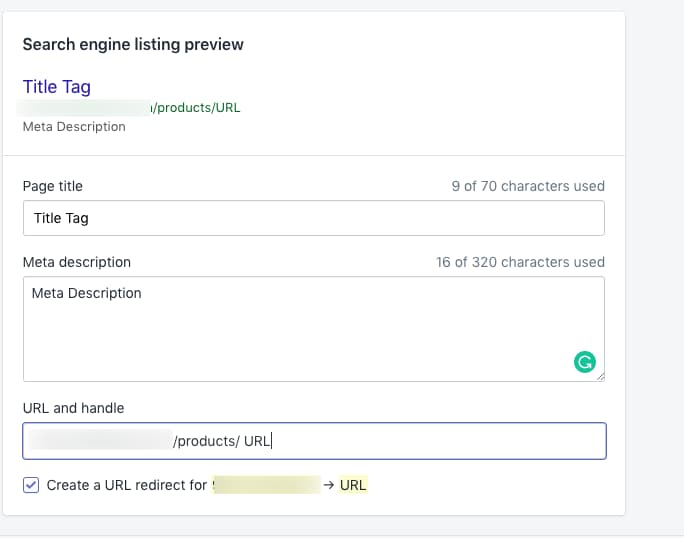Screen dimensions: 684x538
Task: Open the blue Title Tag preview link
Action: tap(57, 87)
